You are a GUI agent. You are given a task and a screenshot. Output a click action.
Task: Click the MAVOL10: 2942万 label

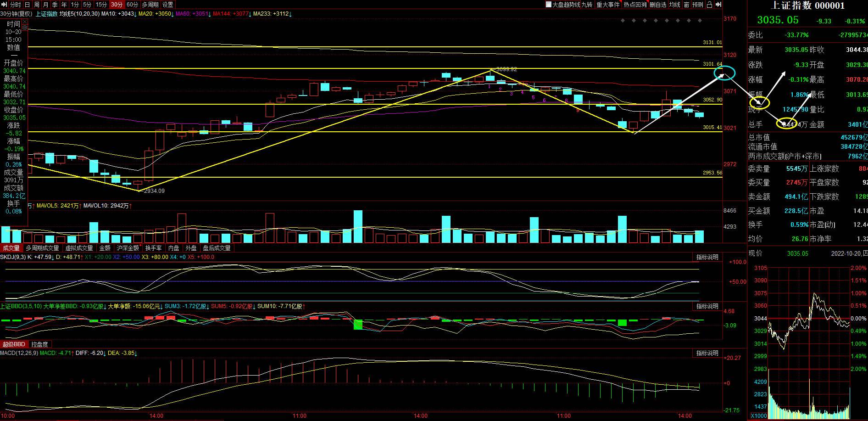click(x=108, y=206)
